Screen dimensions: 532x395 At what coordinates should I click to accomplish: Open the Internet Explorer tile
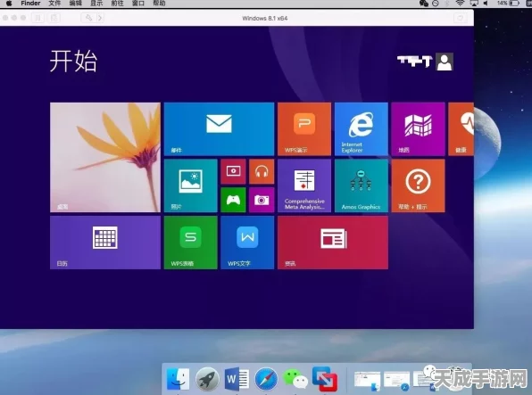(x=361, y=128)
